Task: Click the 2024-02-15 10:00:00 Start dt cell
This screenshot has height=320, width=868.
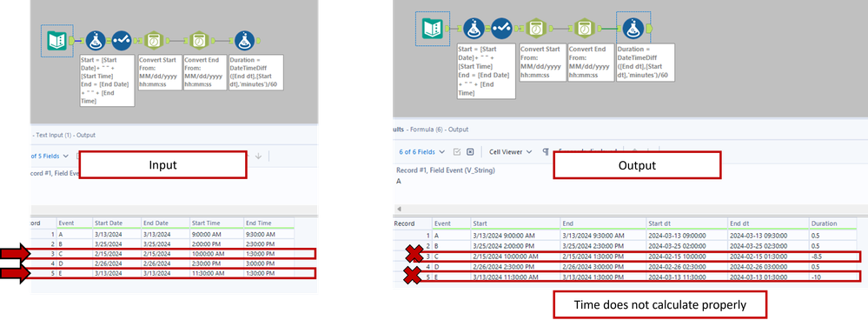Action: 687,257
